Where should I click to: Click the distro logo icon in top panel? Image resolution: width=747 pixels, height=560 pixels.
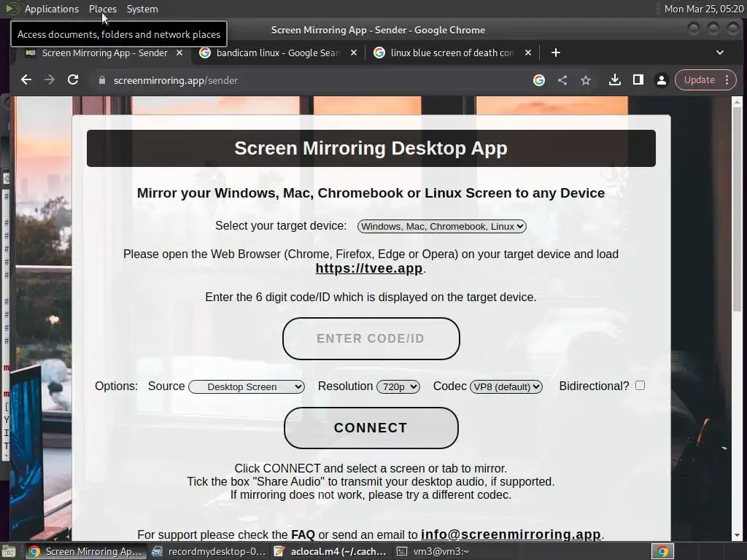coord(12,9)
